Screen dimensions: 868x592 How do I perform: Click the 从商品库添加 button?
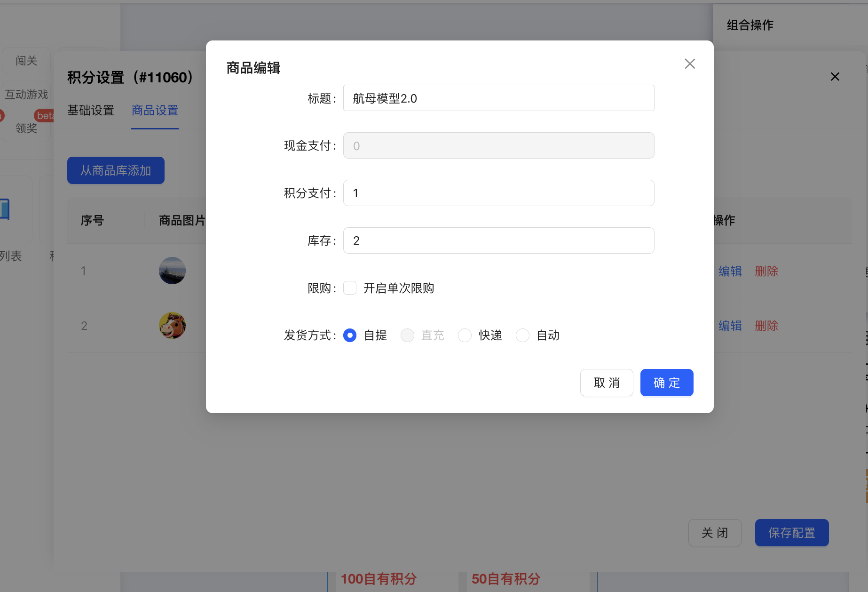coord(116,170)
